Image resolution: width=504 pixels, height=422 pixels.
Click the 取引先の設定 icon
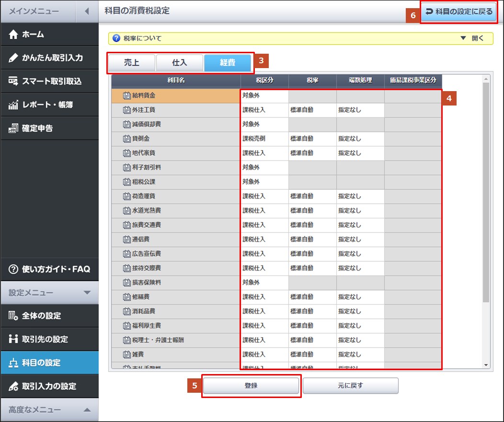coord(13,340)
